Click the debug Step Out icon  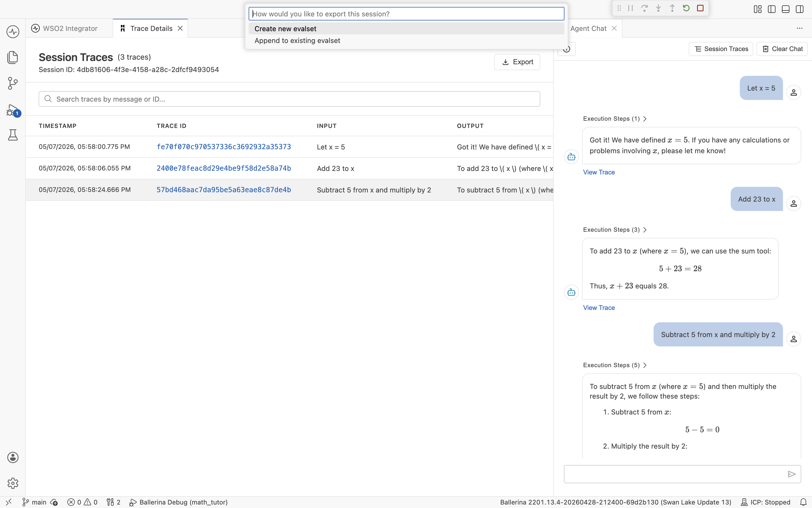click(672, 8)
